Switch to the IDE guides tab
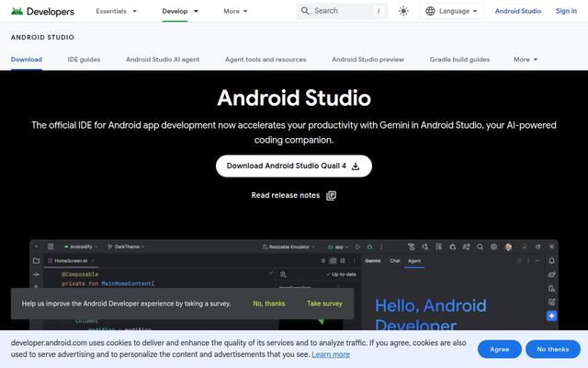This screenshot has width=588, height=368. (x=84, y=59)
